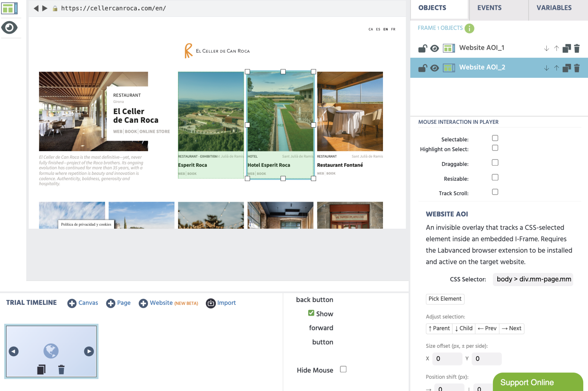The width and height of the screenshot is (588, 391).
Task: Move Website AOI_1 up in order
Action: [x=557, y=48]
